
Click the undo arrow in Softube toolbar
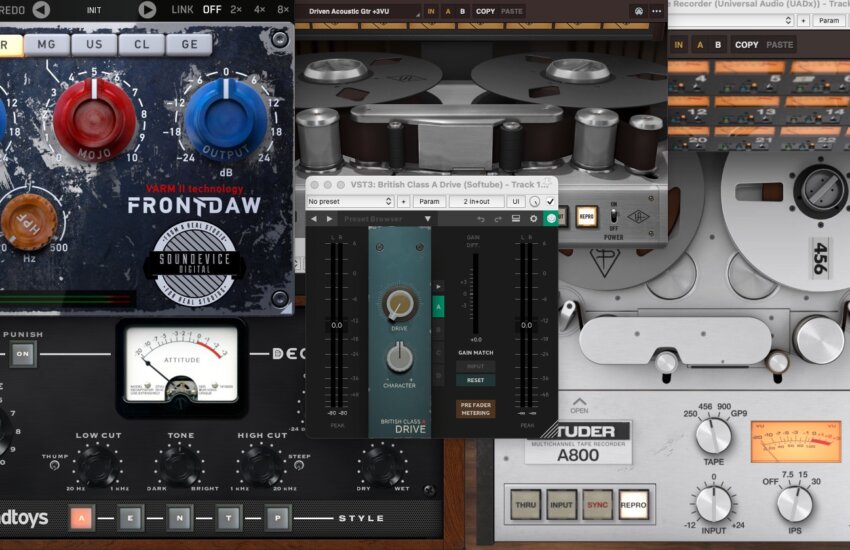click(x=481, y=218)
